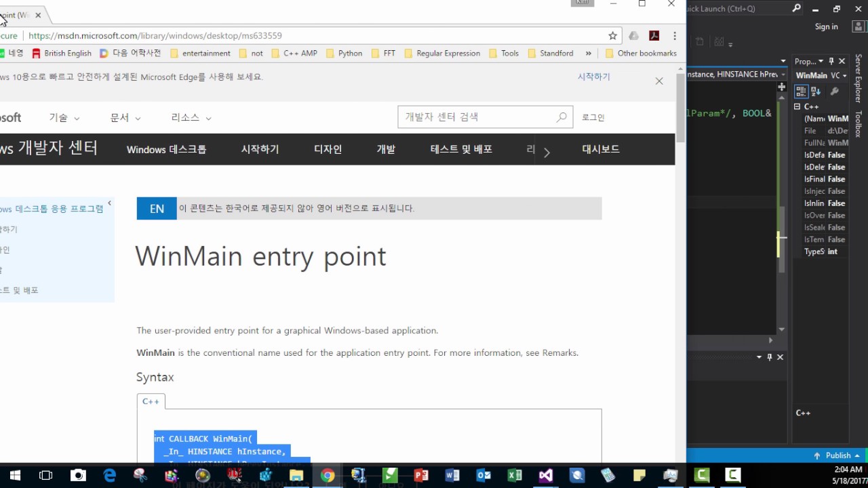The image size is (868, 488).
Task: Open the Adobe Acrobat extension in Chrome
Action: 654,35
